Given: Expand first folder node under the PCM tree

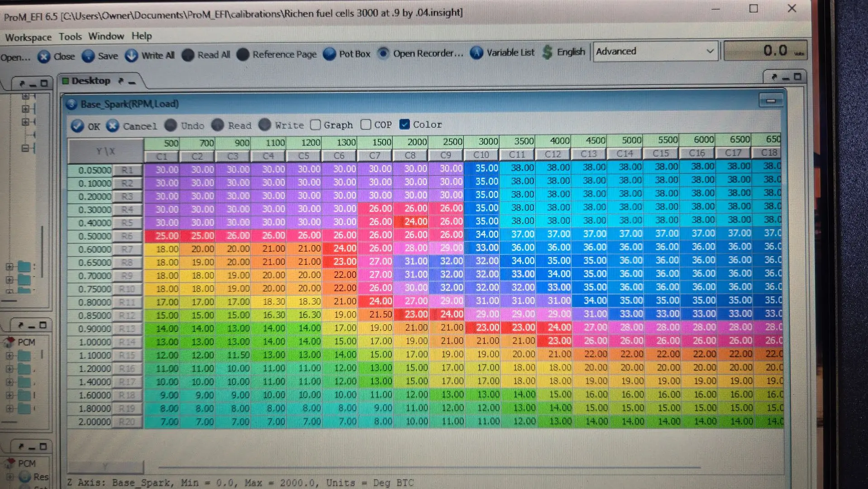Looking at the screenshot, I should 9,356.
